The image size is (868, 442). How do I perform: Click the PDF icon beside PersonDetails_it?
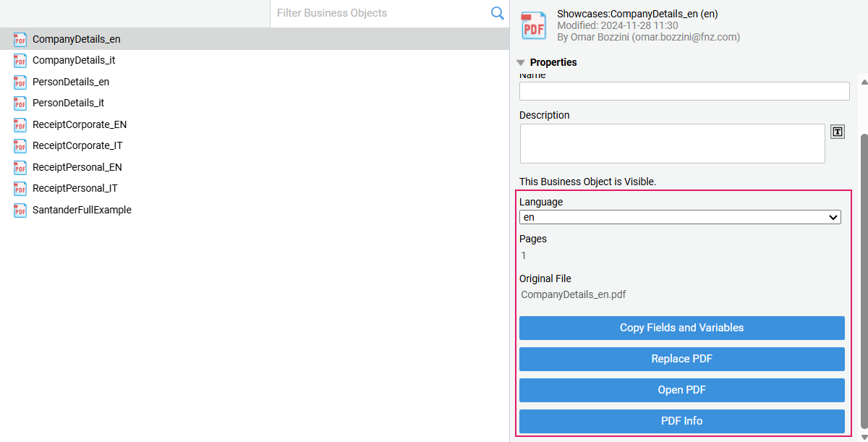pyautogui.click(x=20, y=103)
